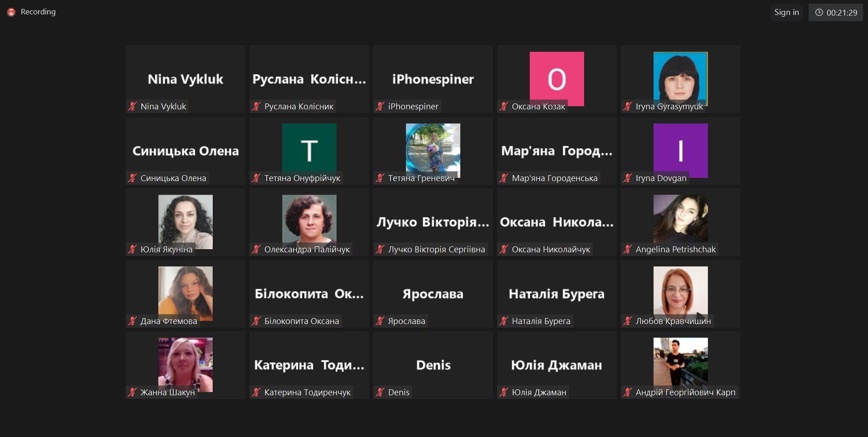868x437 pixels.
Task: Click the Iryna Dovgan name label
Action: point(661,178)
